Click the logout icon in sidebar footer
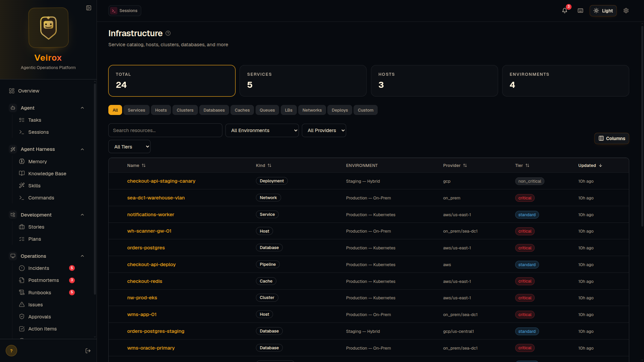This screenshot has height=362, width=644. (88, 351)
